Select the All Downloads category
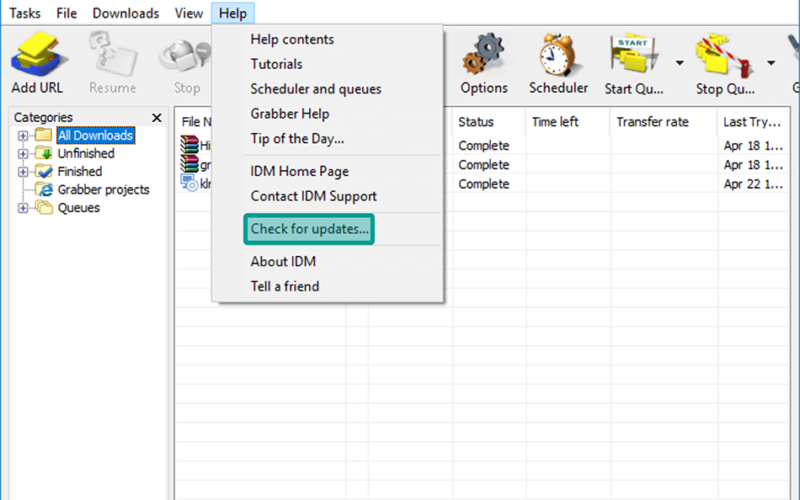 point(95,135)
